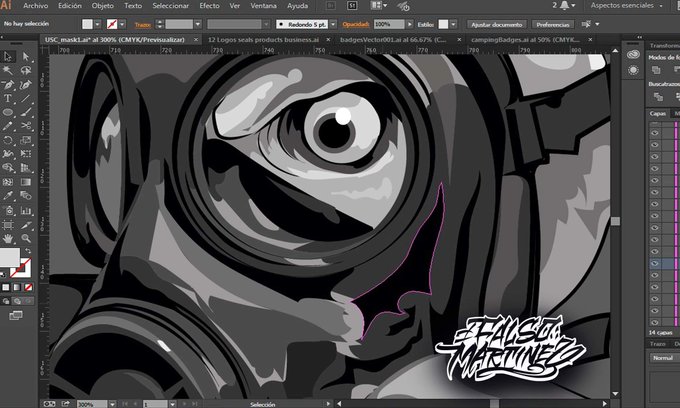Switch to campingBadges.ai document tab
Screen dimensions: 680x408
point(526,39)
